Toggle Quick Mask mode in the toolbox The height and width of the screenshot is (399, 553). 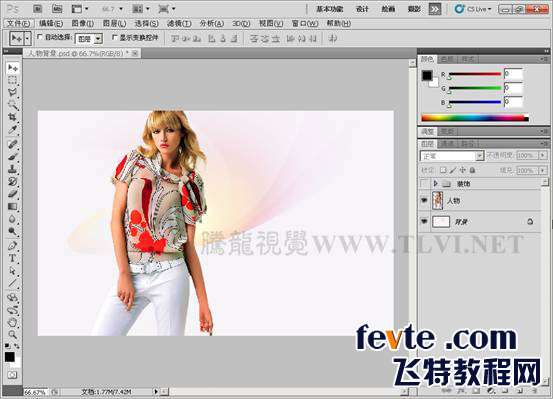pyautogui.click(x=13, y=375)
